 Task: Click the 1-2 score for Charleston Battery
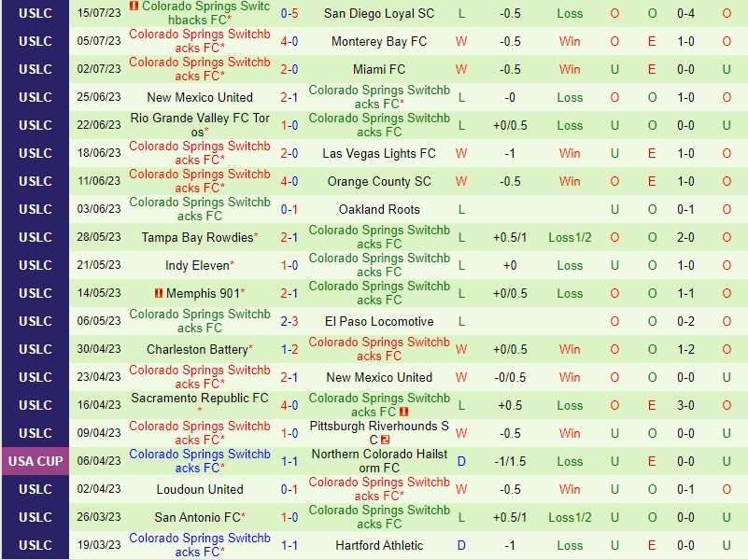[x=289, y=349]
